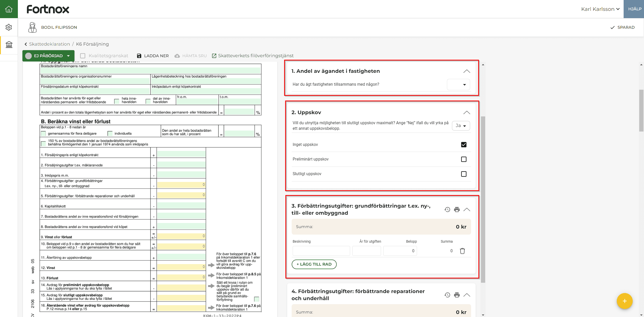Tick the betydande samhällsförflyttning checkbox
The image size is (644, 317).
(x=256, y=299)
